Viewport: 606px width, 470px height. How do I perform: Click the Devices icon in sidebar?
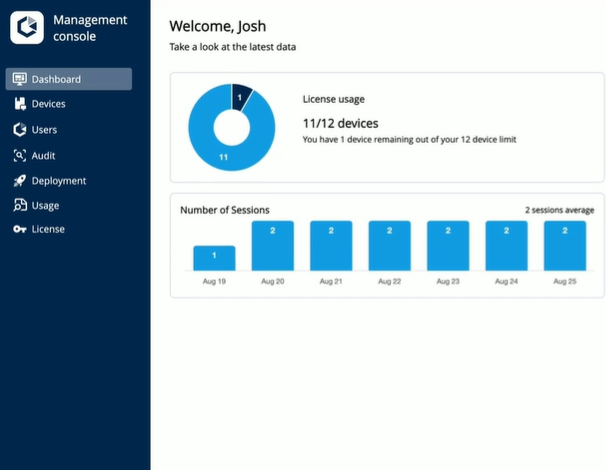pyautogui.click(x=19, y=104)
